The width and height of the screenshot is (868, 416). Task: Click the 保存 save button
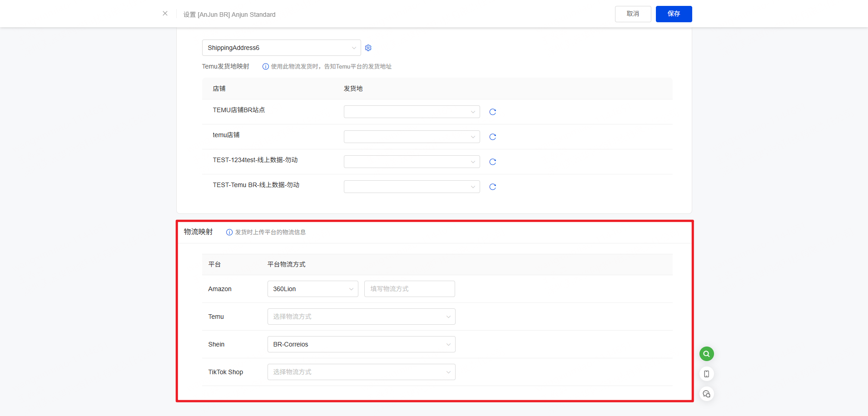674,14
